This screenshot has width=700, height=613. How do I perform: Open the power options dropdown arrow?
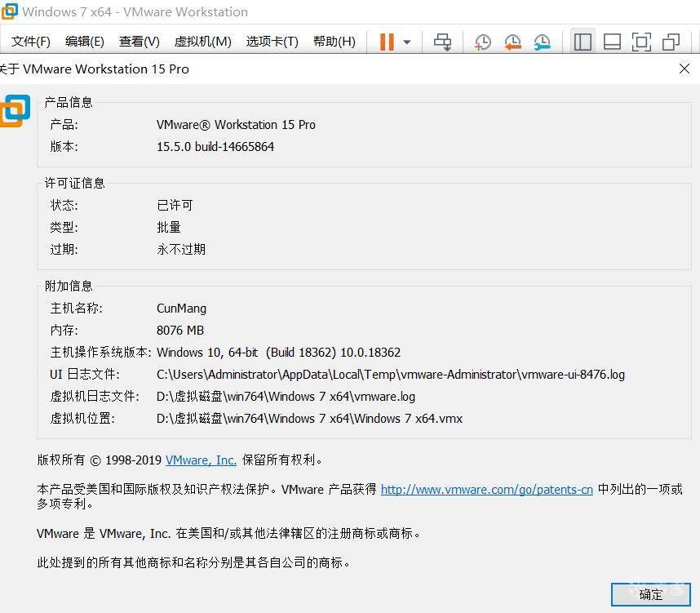(406, 42)
